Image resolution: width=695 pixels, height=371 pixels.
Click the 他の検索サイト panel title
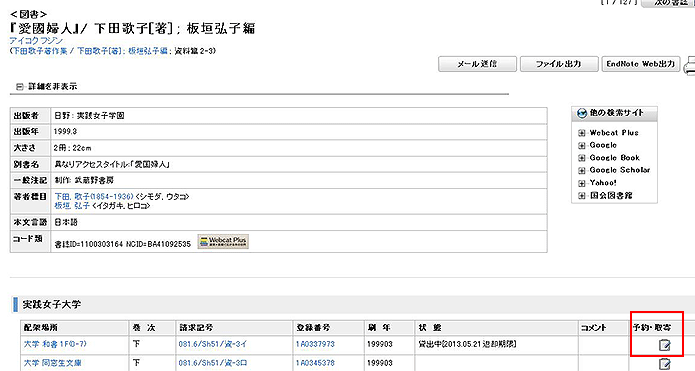(x=617, y=113)
